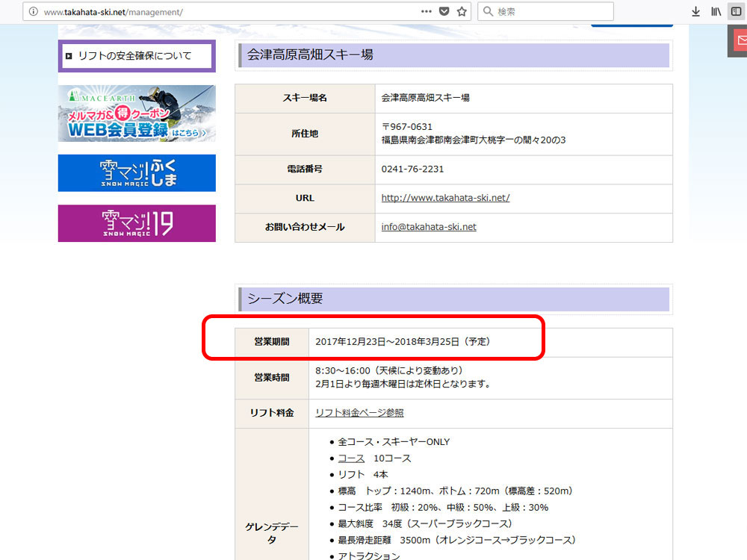Click into the 検索 search field
This screenshot has height=560, width=747.
(553, 12)
